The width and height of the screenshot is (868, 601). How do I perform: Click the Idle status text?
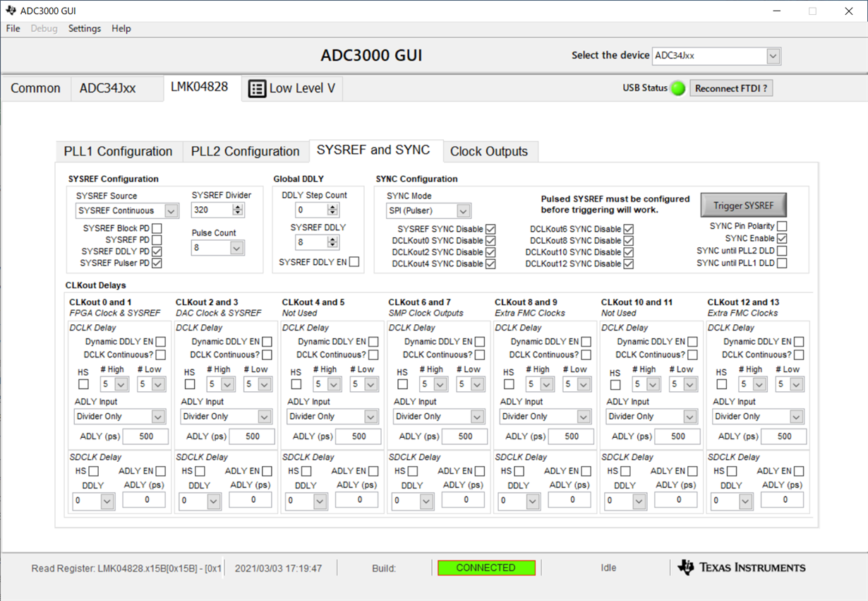click(608, 568)
